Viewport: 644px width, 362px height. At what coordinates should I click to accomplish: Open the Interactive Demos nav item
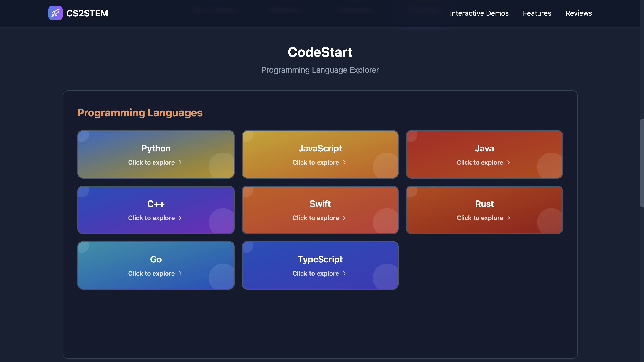coord(479,13)
